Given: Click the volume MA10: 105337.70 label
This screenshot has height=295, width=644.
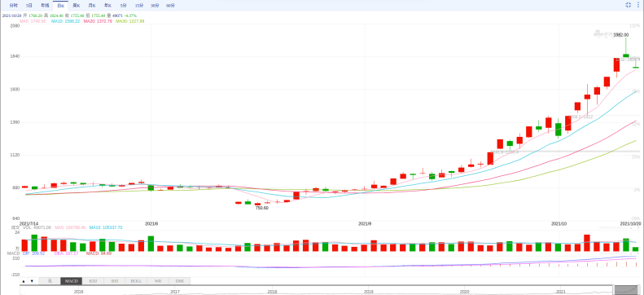Looking at the screenshot, I should [x=106, y=227].
